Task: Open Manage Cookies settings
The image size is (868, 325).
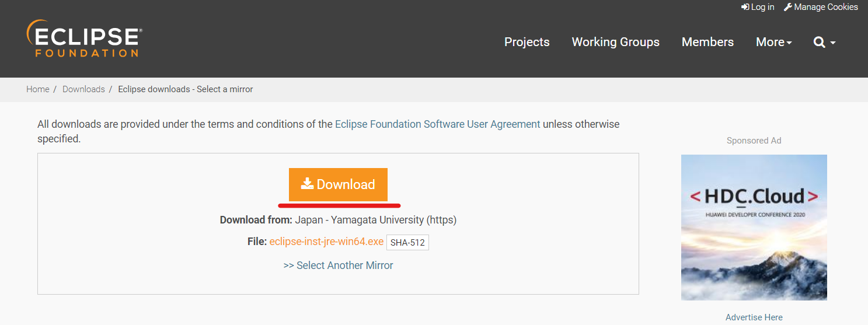Action: click(x=821, y=7)
